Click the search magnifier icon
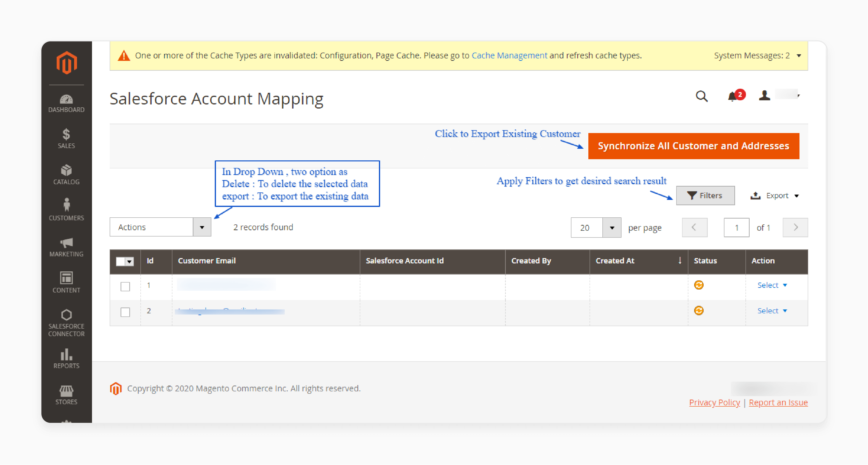The height and width of the screenshot is (465, 868). pyautogui.click(x=702, y=96)
